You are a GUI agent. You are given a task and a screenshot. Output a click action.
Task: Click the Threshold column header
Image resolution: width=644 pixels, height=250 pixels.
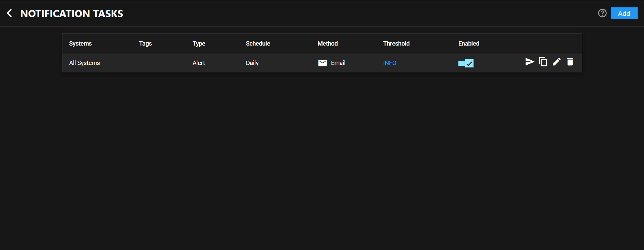point(396,44)
